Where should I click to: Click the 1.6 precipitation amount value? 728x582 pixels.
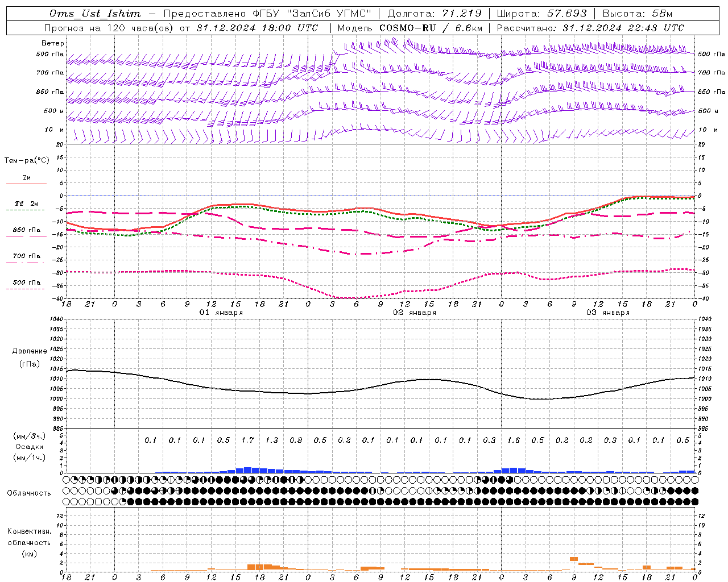pos(514,440)
